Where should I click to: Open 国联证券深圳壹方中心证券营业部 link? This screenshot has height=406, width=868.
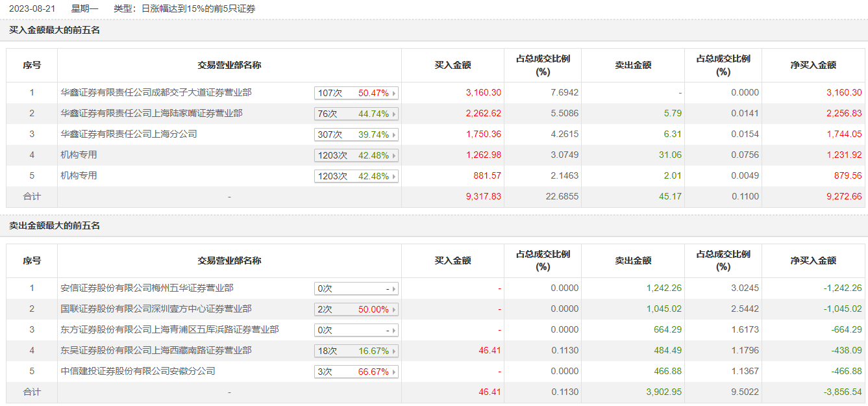coord(156,309)
